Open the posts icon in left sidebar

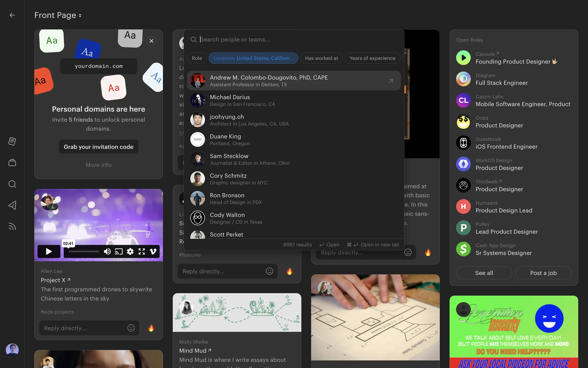12,141
